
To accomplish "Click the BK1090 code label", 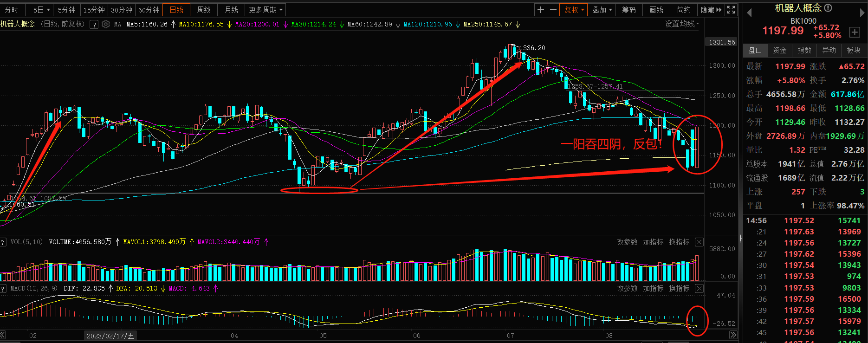I will (x=803, y=21).
